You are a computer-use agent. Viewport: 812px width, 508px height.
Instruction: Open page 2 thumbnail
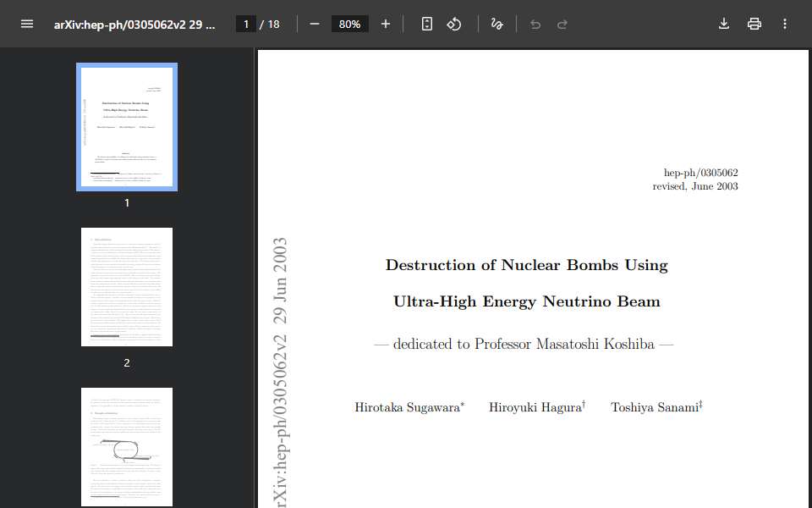[x=127, y=287]
